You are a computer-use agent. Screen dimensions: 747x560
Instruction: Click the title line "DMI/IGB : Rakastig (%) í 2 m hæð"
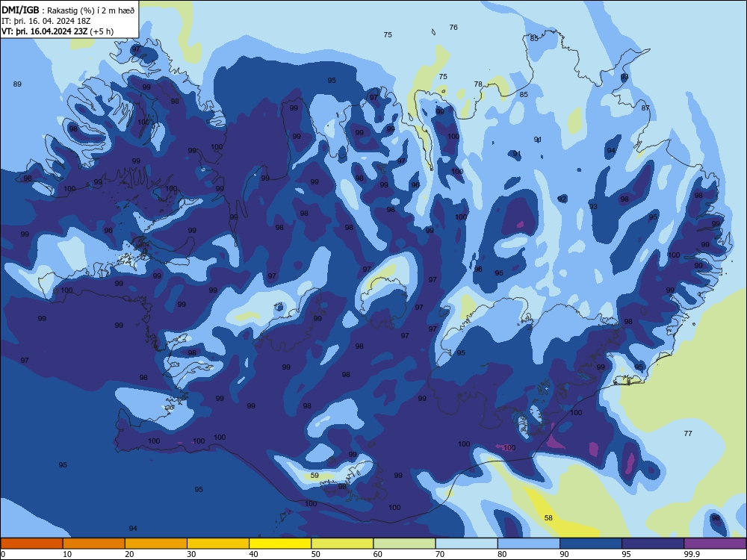click(68, 10)
